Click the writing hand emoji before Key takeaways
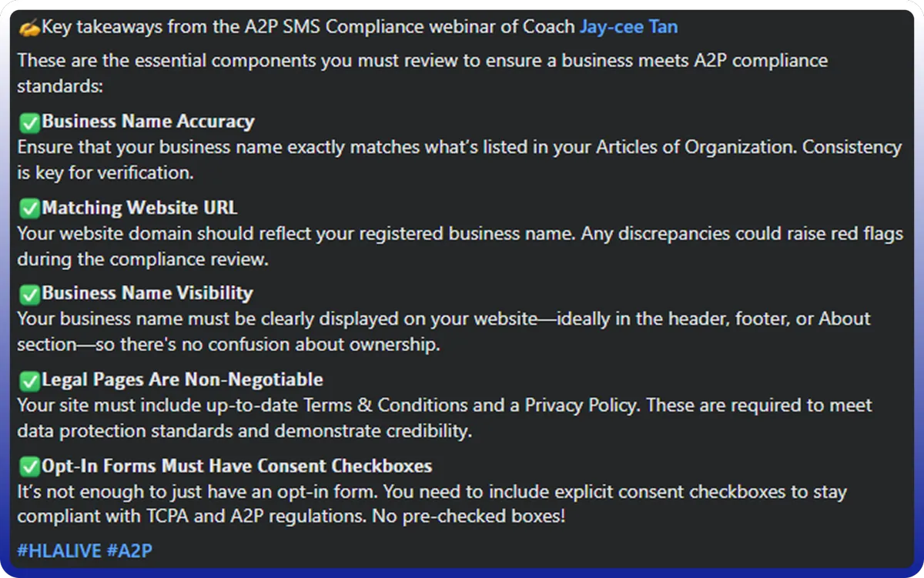924x578 pixels. coord(28,28)
